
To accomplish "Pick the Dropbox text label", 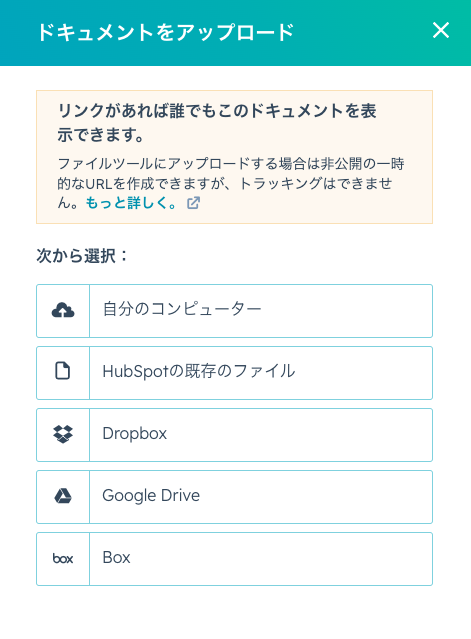I will 134,433.
